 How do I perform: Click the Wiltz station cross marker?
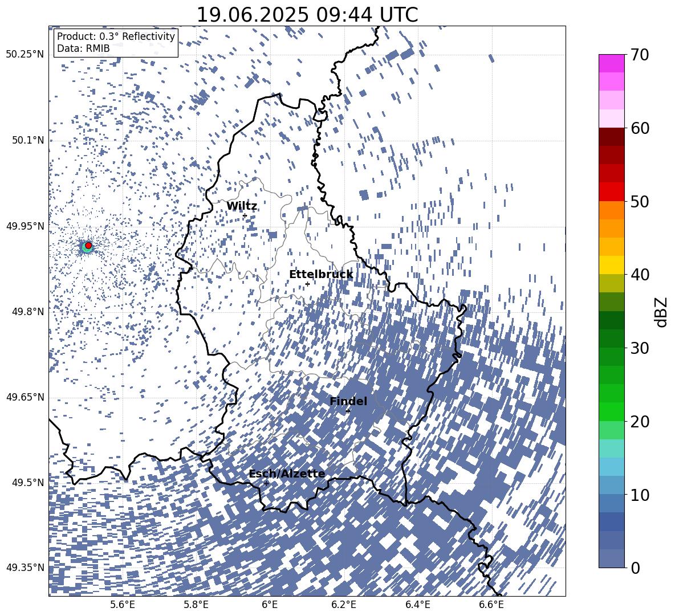(245, 215)
